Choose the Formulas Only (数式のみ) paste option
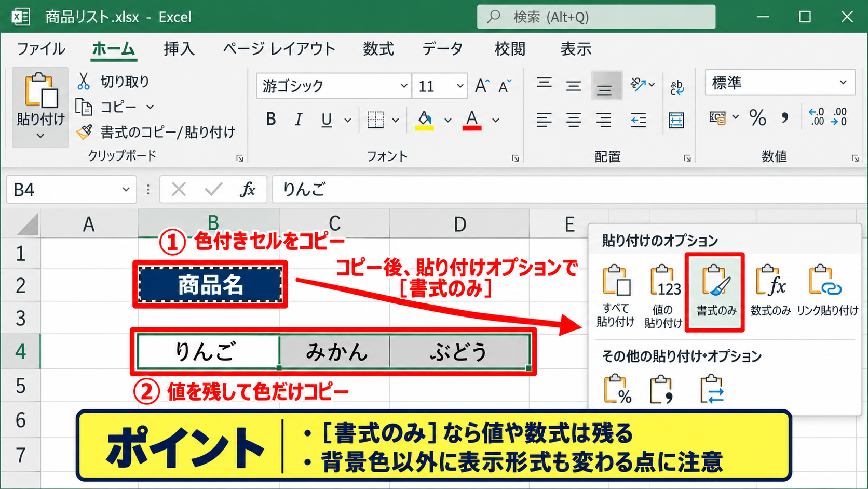The image size is (868, 489). click(770, 290)
